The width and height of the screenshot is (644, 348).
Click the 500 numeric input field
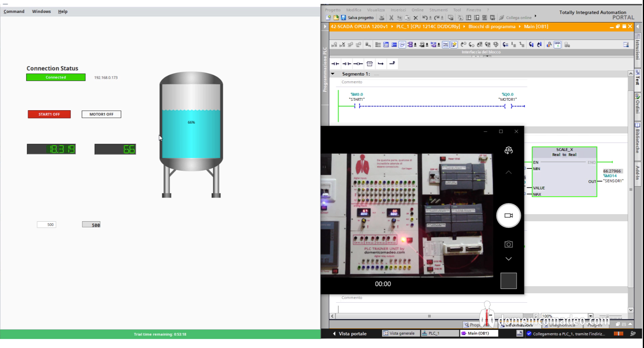[47, 224]
